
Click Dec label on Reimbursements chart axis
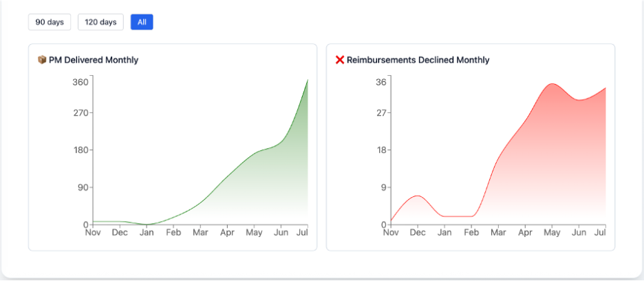(418, 233)
